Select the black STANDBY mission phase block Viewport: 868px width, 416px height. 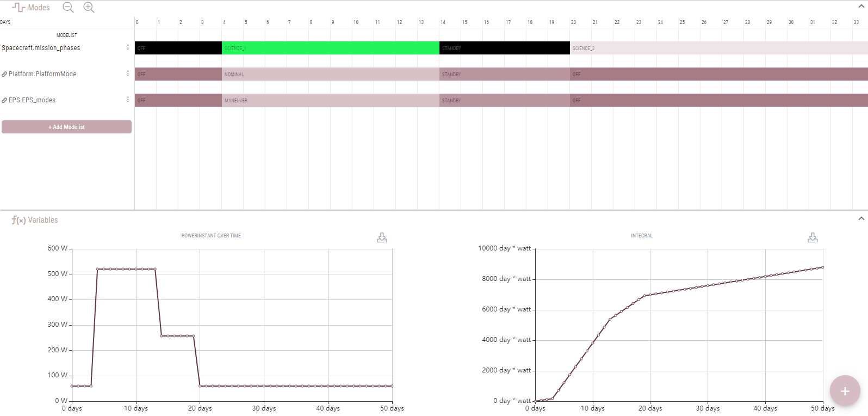click(505, 48)
